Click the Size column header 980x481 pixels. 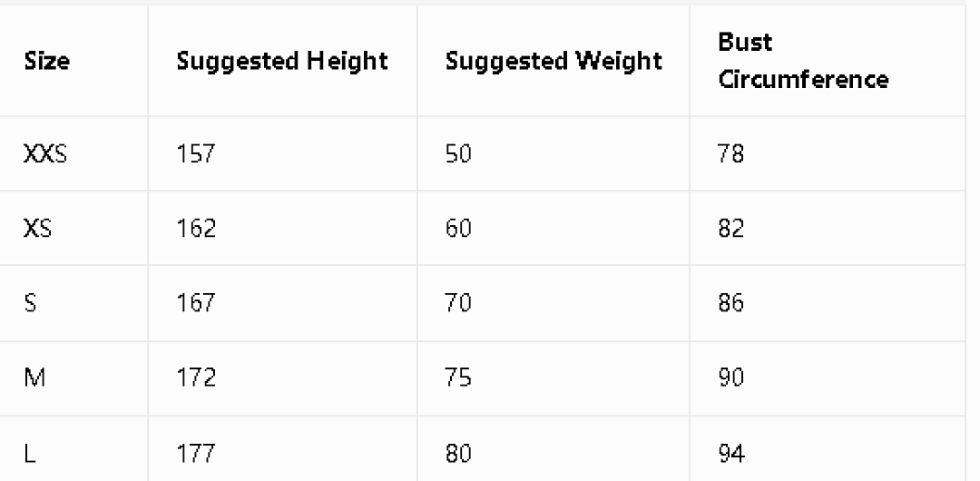pyautogui.click(x=47, y=62)
